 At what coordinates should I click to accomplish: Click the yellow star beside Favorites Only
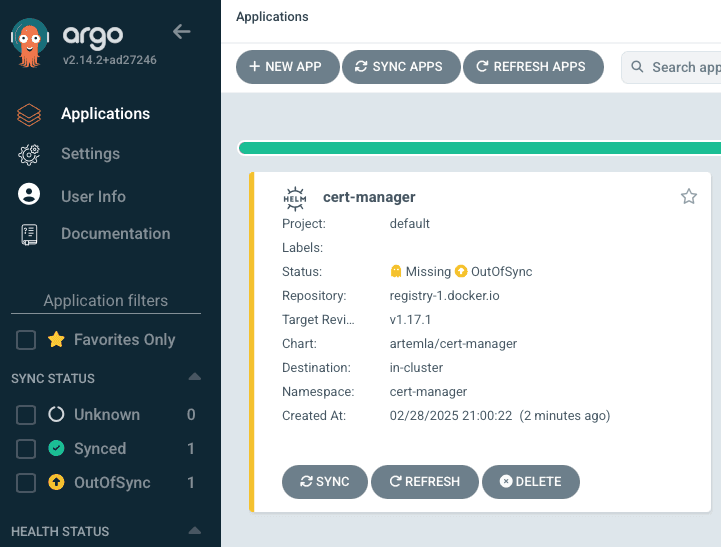point(56,340)
